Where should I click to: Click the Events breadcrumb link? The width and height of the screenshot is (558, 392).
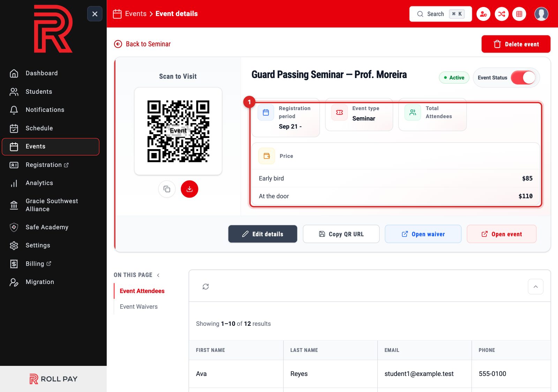click(136, 14)
